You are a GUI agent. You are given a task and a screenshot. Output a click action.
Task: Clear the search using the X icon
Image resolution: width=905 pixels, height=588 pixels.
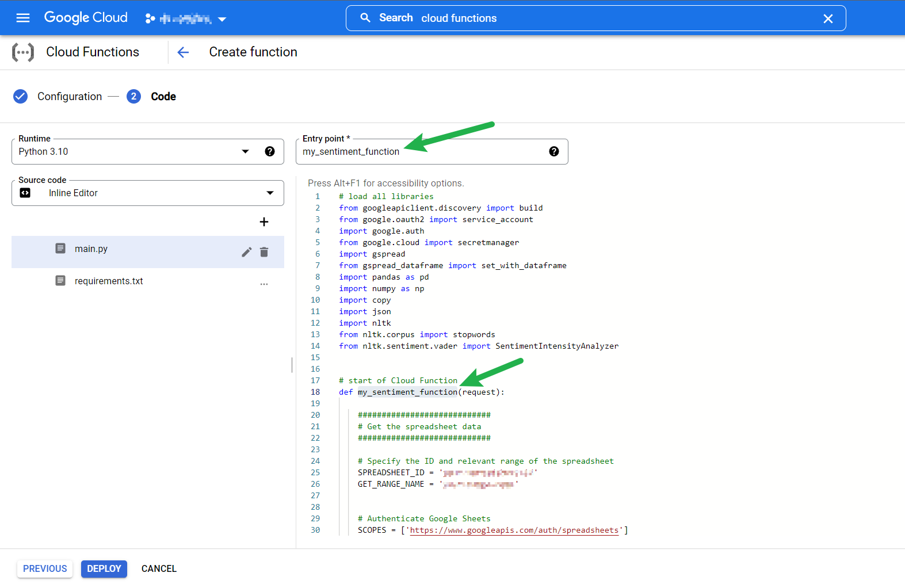pyautogui.click(x=828, y=18)
